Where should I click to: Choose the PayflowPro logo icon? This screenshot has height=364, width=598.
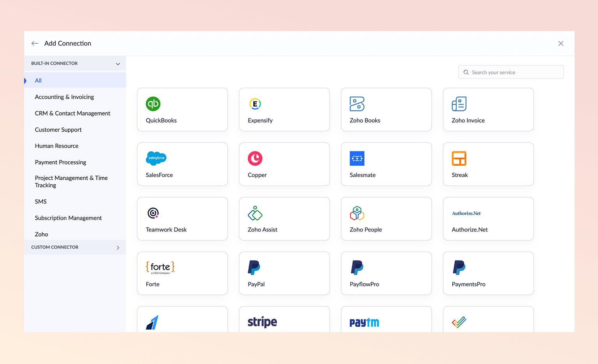357,268
